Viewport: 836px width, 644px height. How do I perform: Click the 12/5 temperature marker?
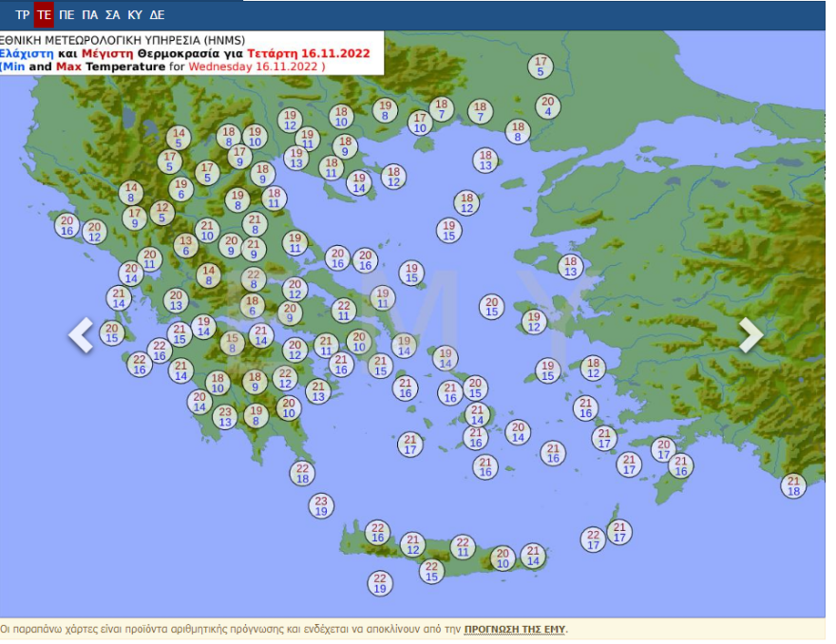coord(162,213)
